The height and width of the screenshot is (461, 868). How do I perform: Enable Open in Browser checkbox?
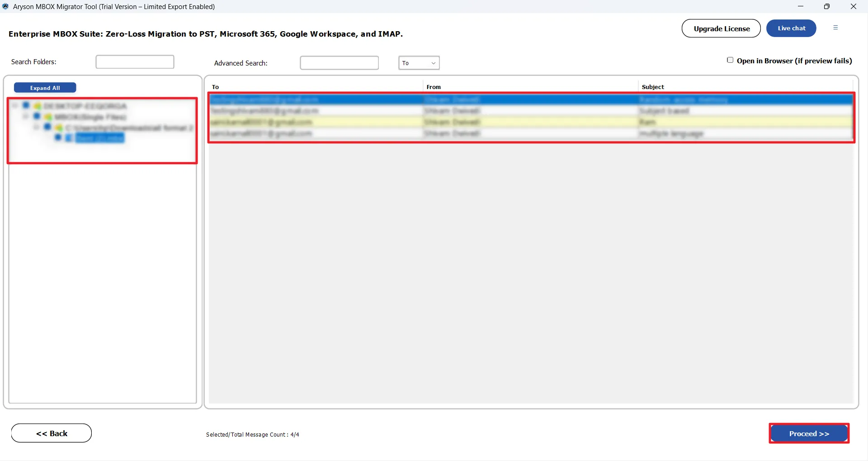click(730, 60)
